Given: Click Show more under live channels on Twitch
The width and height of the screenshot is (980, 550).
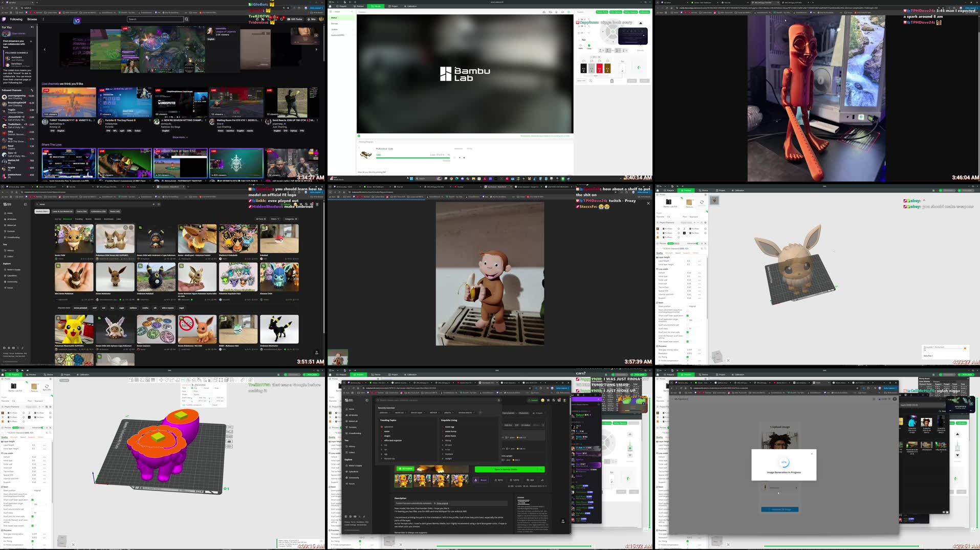Looking at the screenshot, I should pos(179,137).
